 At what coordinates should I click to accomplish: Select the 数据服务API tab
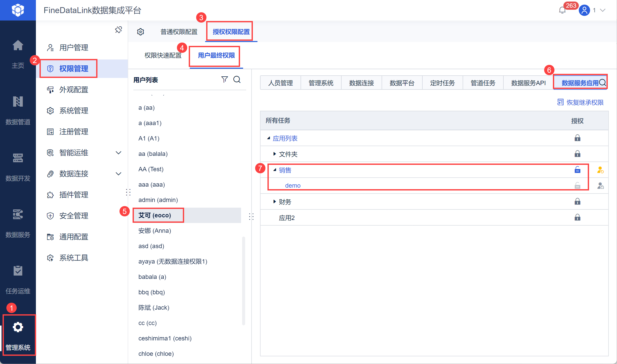tap(528, 83)
